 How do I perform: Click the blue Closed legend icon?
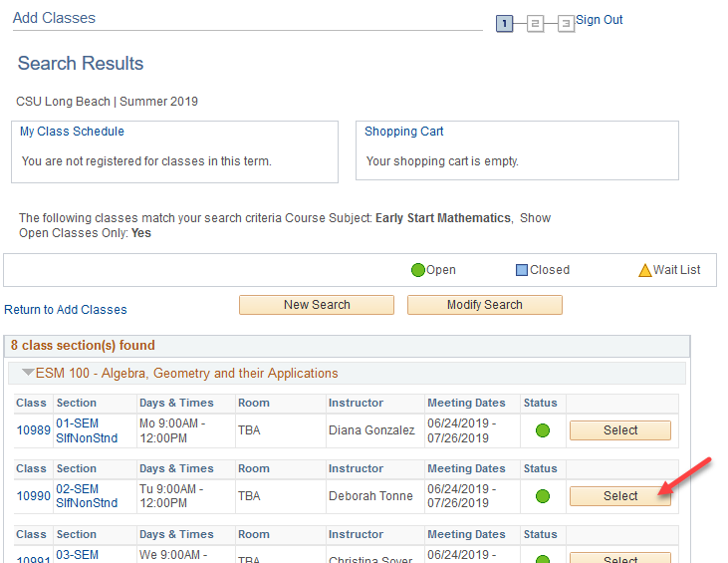[522, 270]
